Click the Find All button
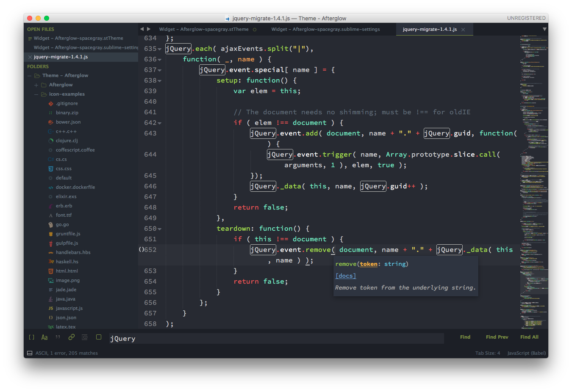 tap(529, 337)
